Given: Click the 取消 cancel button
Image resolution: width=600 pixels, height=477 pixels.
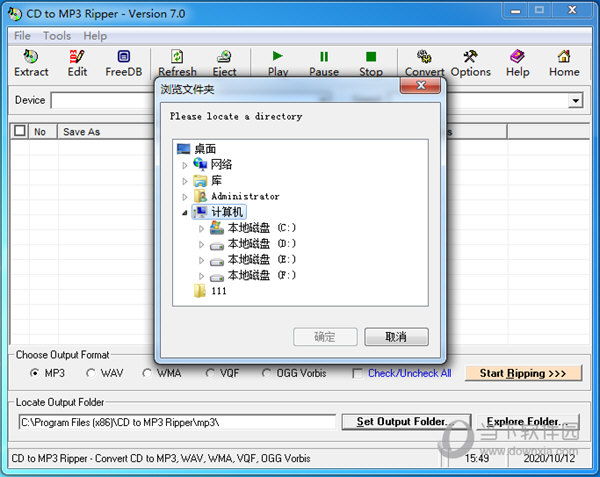Looking at the screenshot, I should coord(396,337).
